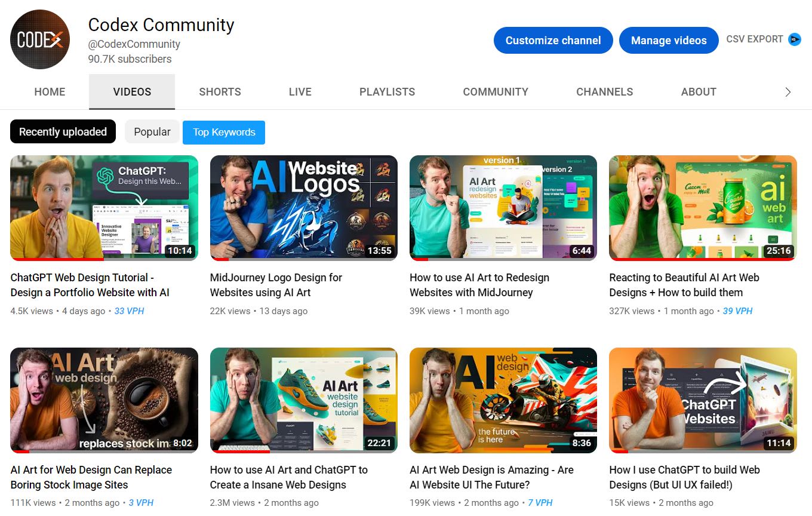812x516 pixels.
Task: Switch to the SHORTS tab
Action: pos(220,92)
